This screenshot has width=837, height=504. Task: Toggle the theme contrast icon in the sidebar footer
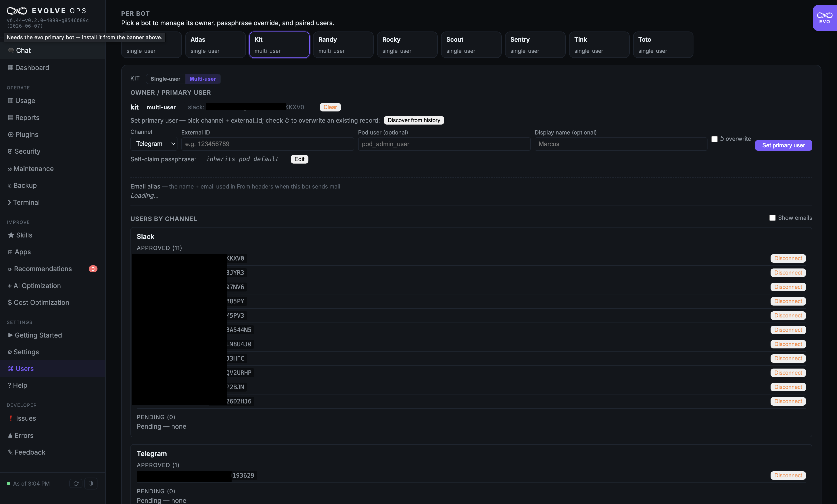point(91,483)
